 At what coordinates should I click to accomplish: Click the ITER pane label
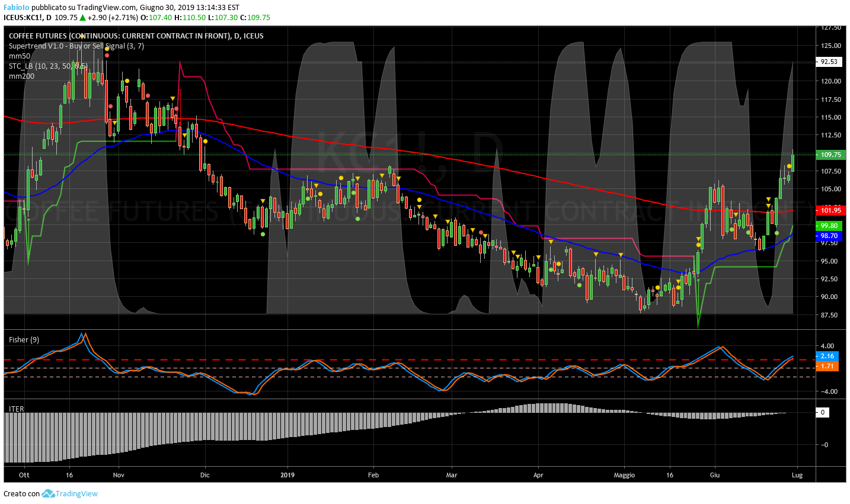[x=17, y=409]
